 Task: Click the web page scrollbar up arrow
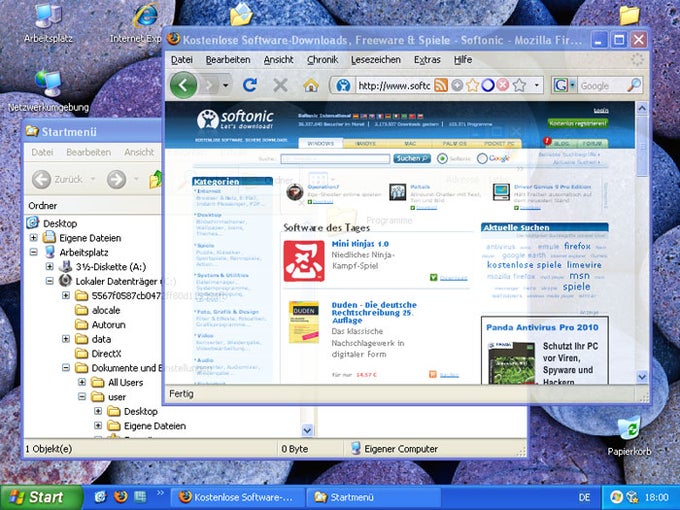pos(642,108)
